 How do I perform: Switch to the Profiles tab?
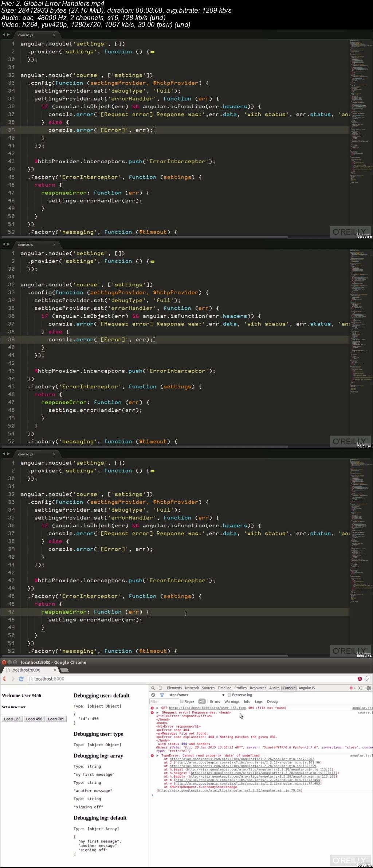tap(240, 688)
